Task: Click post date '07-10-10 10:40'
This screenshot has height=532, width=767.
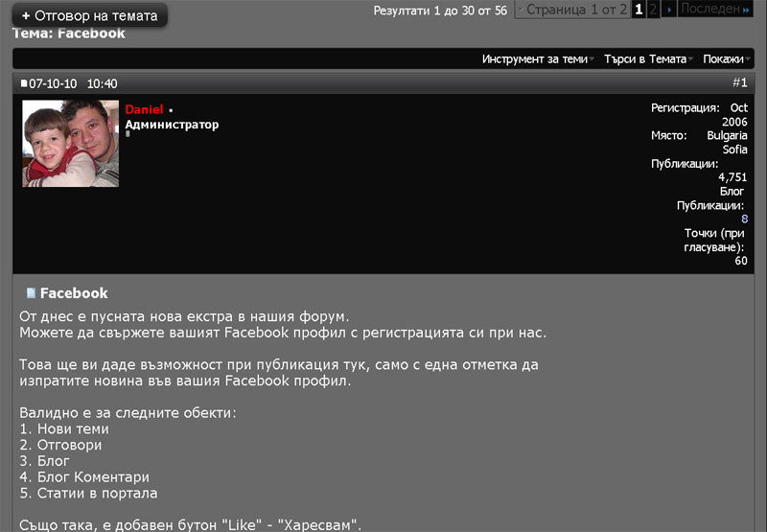Action: pos(73,83)
